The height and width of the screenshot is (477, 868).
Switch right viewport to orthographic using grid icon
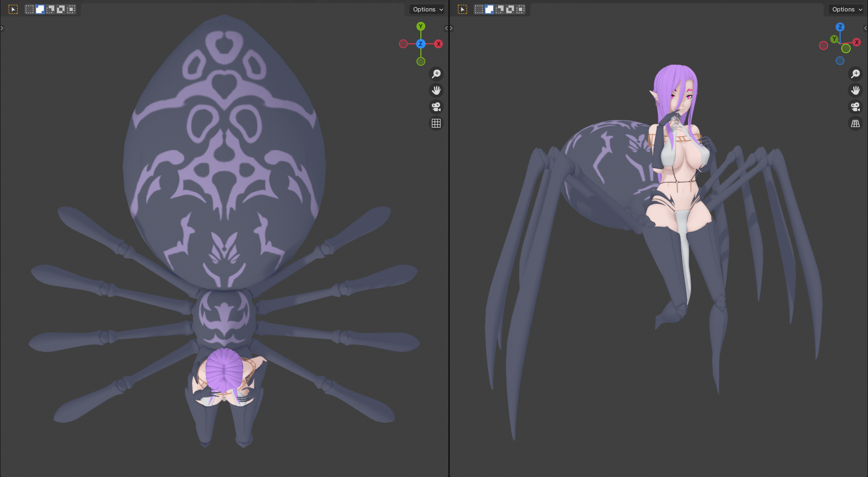pyautogui.click(x=855, y=123)
